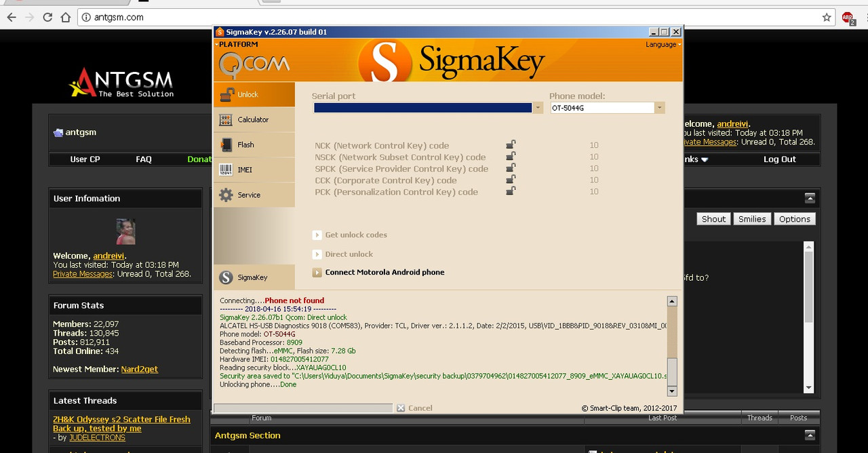
Task: Open the Serial port dropdown
Action: [538, 108]
